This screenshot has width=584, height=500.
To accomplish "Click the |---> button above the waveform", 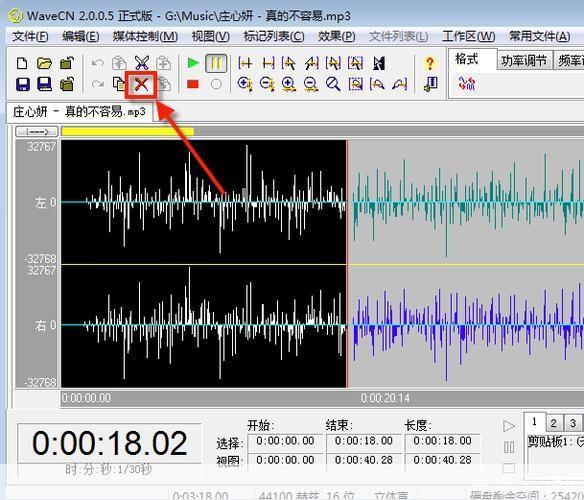I will click(36, 132).
